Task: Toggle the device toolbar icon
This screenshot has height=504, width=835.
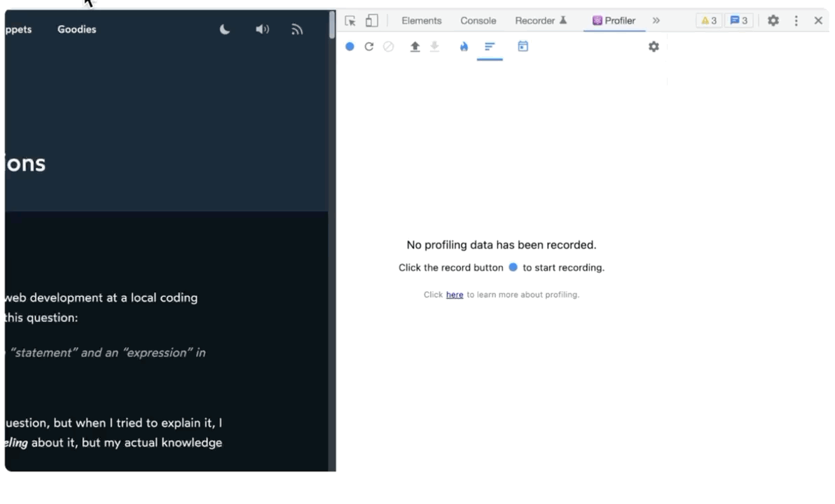Action: 372,21
